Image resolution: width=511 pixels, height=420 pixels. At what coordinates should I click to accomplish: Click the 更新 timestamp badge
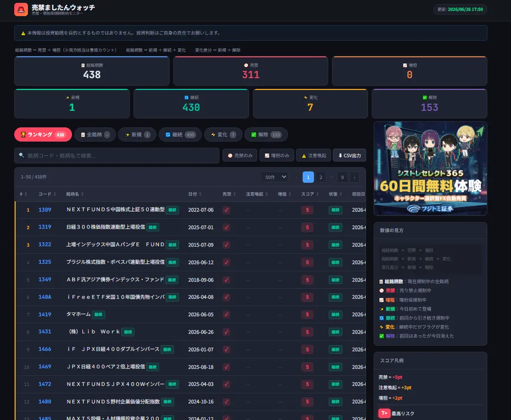coord(460,9)
